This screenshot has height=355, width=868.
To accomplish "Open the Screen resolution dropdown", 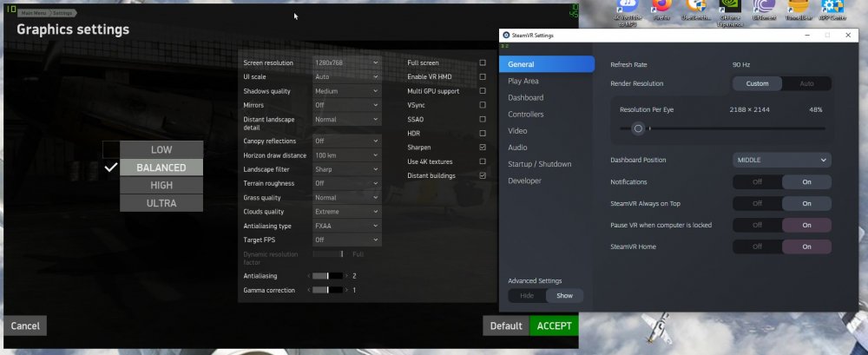I will 346,62.
